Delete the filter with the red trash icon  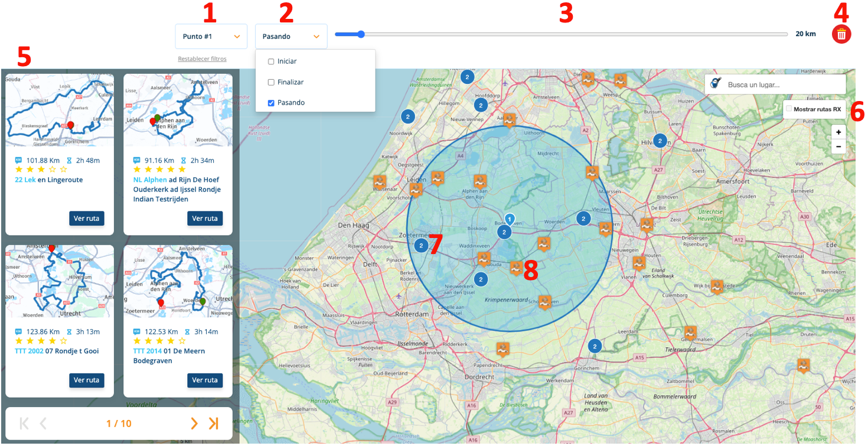841,34
